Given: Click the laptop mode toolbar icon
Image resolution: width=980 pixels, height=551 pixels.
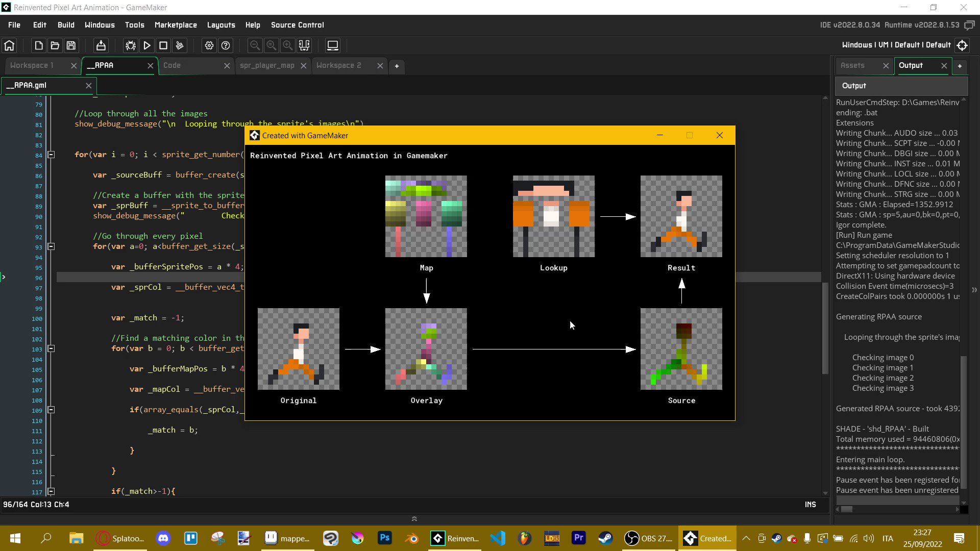Looking at the screenshot, I should 333,45.
